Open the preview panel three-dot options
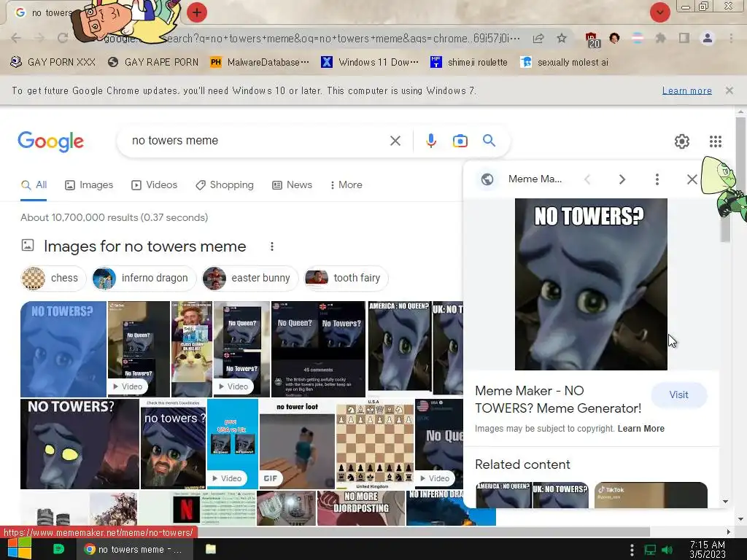 [x=657, y=179]
